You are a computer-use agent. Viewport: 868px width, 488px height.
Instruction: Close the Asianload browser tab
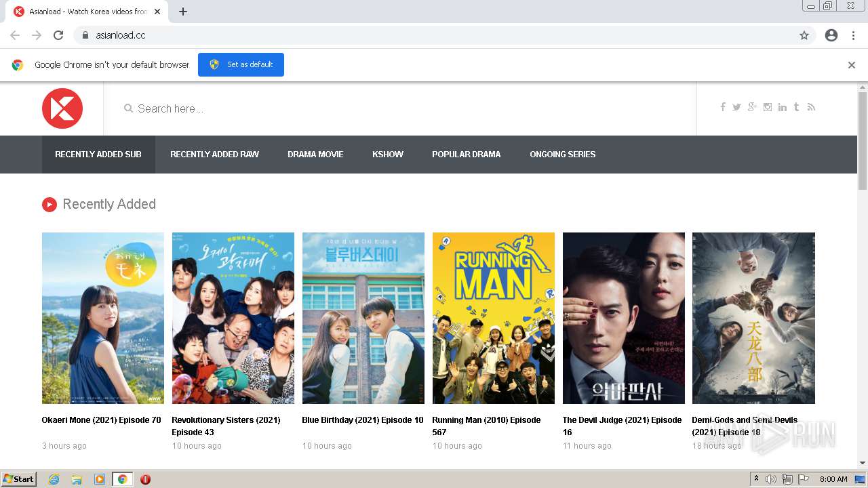click(158, 12)
